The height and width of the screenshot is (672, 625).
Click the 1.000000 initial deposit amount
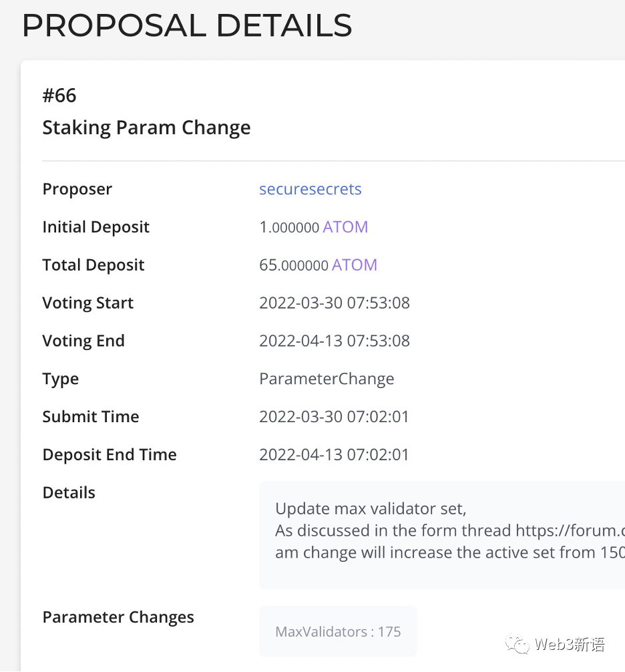[x=289, y=227]
